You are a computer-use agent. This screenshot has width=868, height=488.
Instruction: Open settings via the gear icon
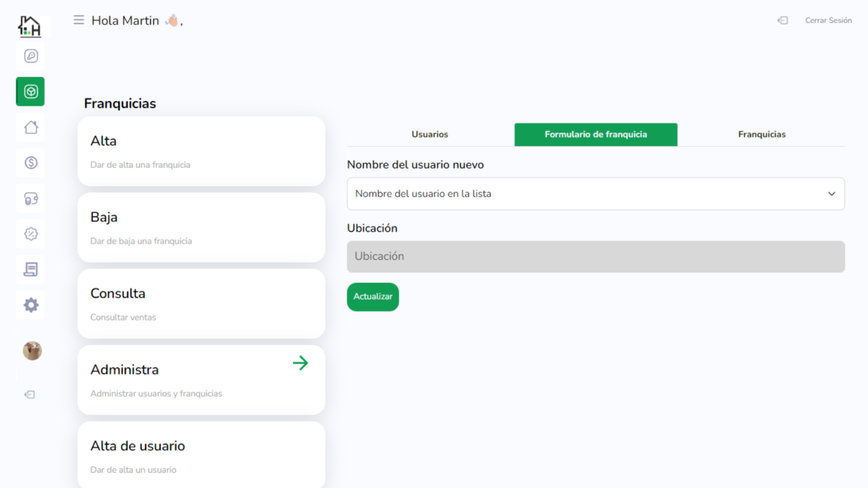pos(31,305)
